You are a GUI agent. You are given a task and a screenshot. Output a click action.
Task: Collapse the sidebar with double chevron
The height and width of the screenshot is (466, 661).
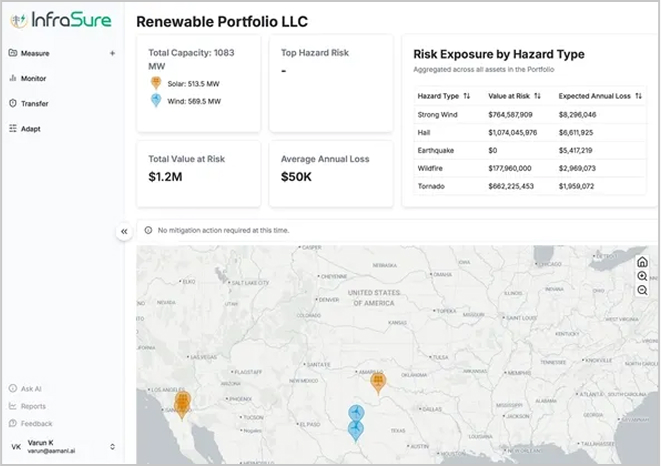pos(124,231)
